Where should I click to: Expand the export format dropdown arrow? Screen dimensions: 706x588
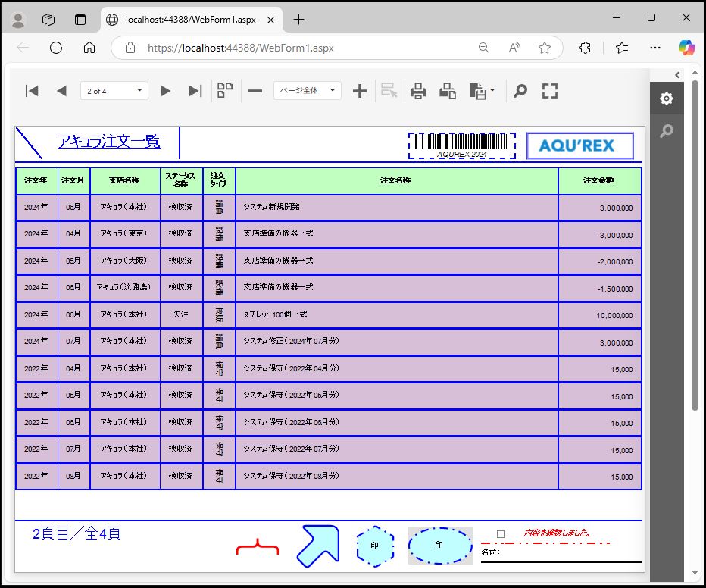coord(492,91)
